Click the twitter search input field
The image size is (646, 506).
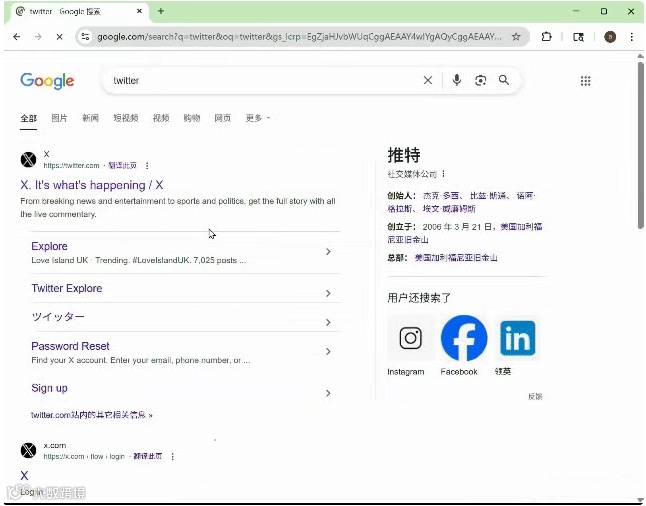[x=264, y=80]
